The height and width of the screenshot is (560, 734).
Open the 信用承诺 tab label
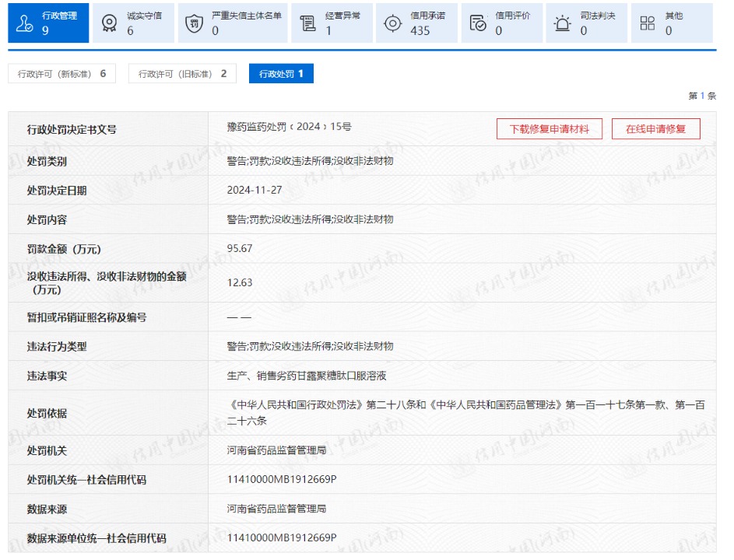tap(427, 16)
